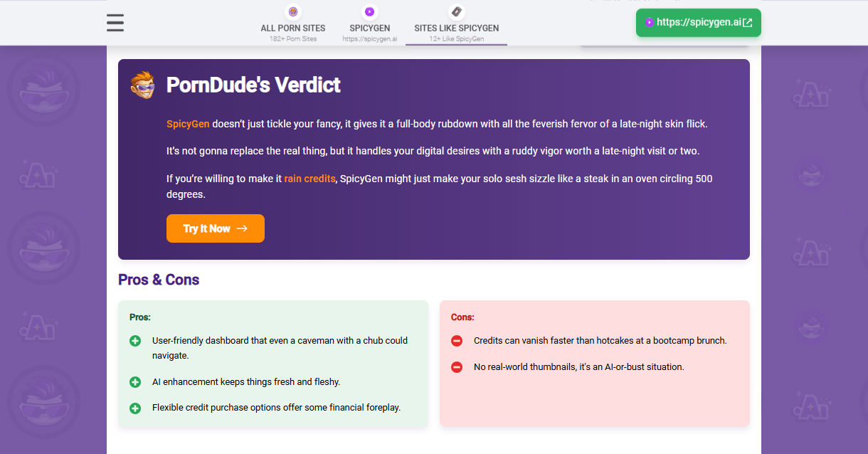
Task: Click the red minus icon beside Credits can vanish
Action: pyautogui.click(x=457, y=341)
